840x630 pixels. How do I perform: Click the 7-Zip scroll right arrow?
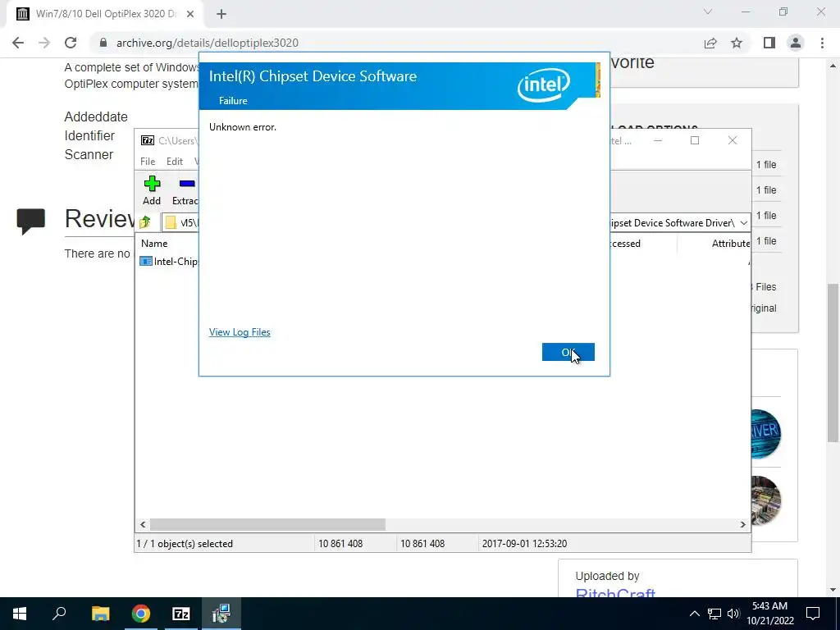click(x=742, y=524)
